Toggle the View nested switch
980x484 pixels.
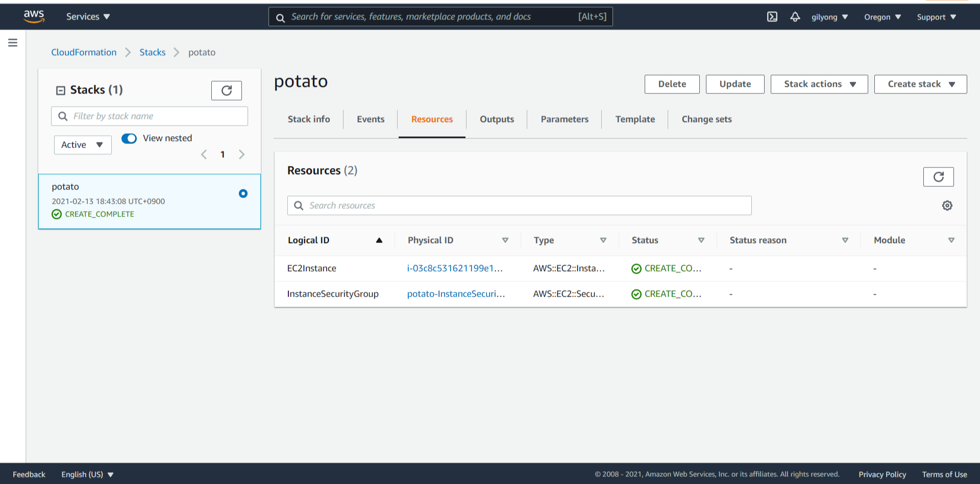(x=129, y=138)
